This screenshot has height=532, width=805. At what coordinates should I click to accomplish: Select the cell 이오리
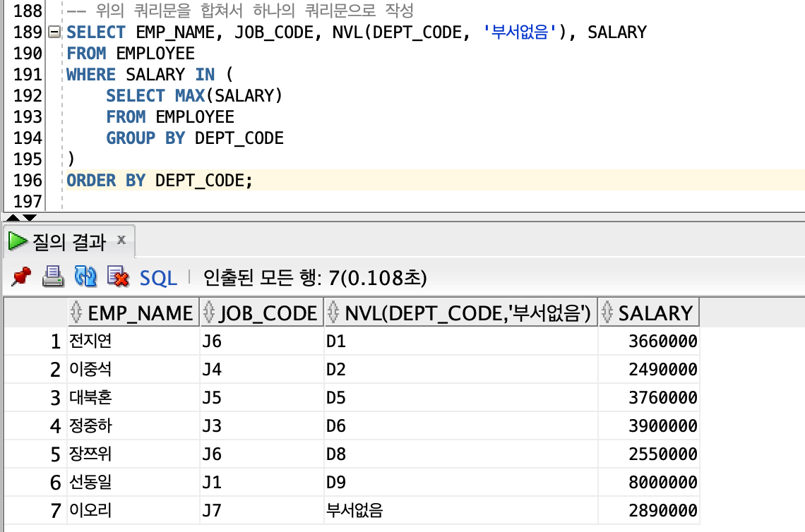tap(133, 510)
